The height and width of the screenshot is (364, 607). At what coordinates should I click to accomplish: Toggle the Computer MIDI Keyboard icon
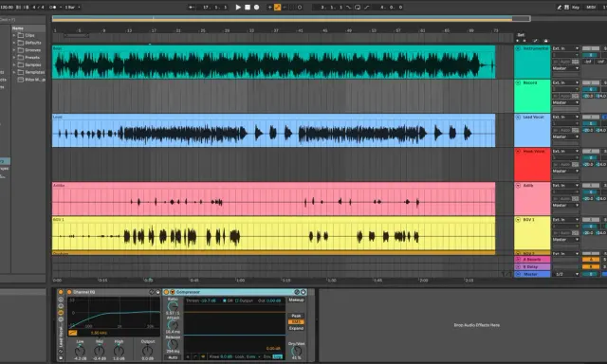click(x=567, y=7)
